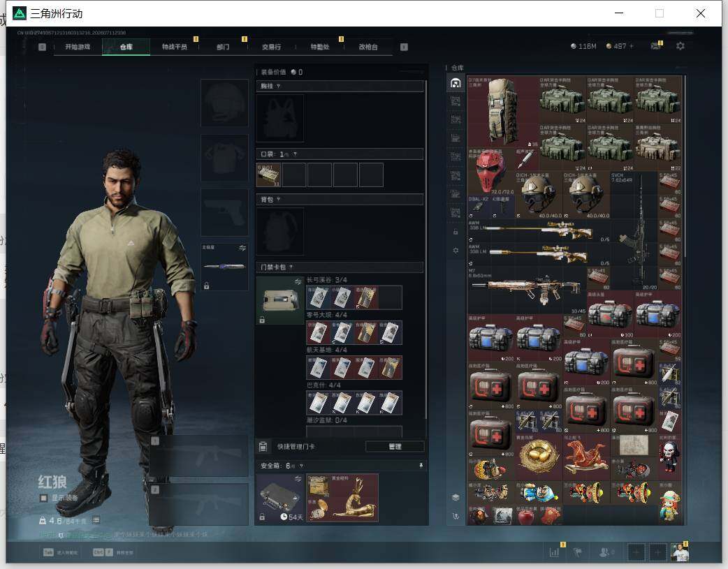The width and height of the screenshot is (728, 569).
Task: Click the help icon next to 口袋
Action: coord(295,154)
